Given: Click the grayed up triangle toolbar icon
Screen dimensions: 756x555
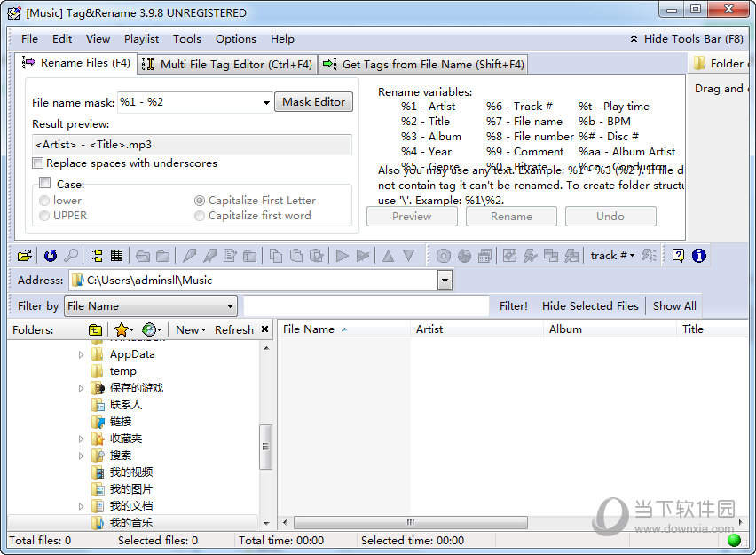Looking at the screenshot, I should 388,256.
